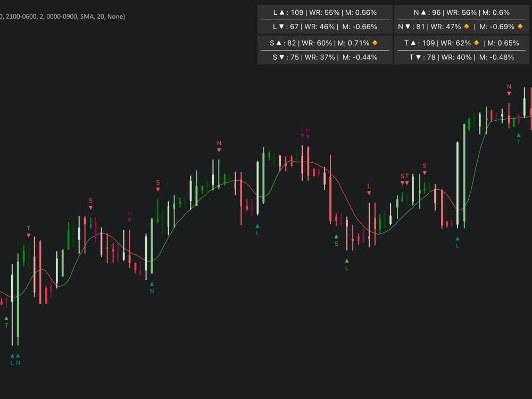Click the orange diamond after S▲ M: 0.71%

click(375, 43)
